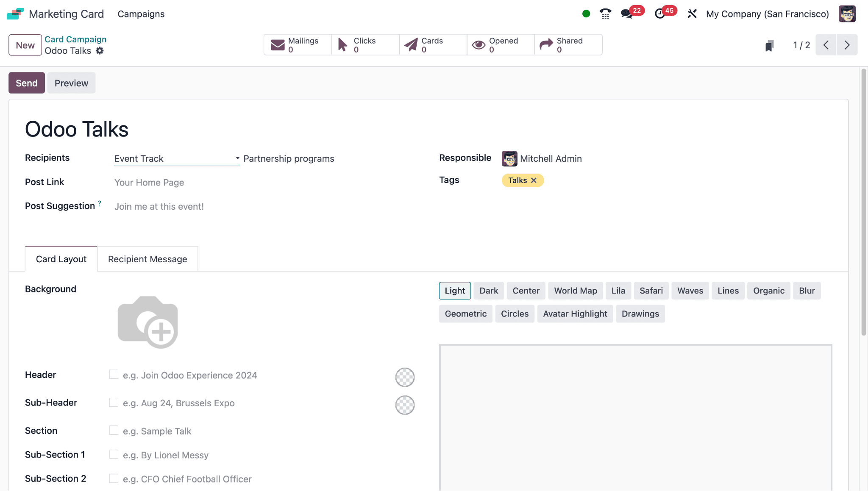This screenshot has width=868, height=491.
Task: Click the user avatar in the top bar
Action: click(x=847, y=14)
